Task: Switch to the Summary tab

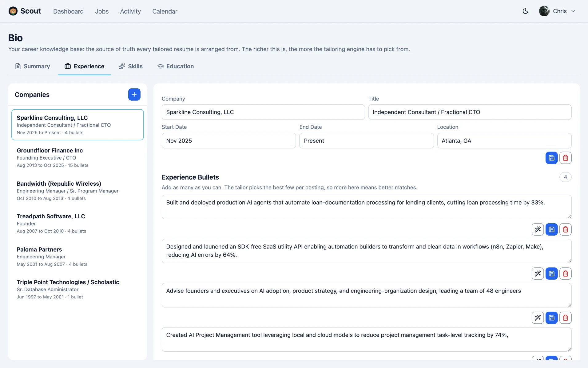Action: click(33, 66)
